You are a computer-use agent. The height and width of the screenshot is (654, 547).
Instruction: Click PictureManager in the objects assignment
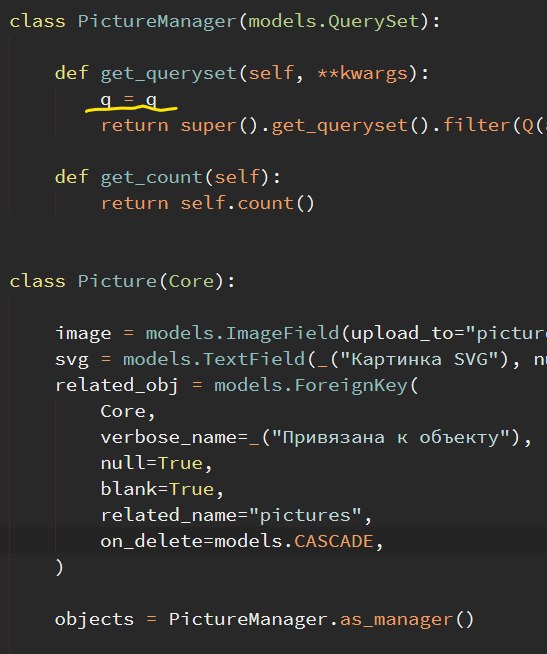(x=248, y=620)
